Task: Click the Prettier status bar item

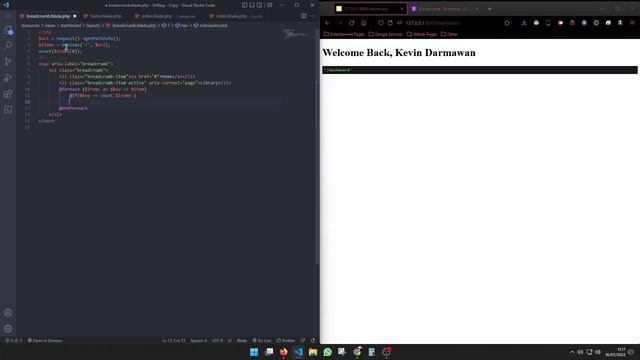Action: tap(285, 340)
